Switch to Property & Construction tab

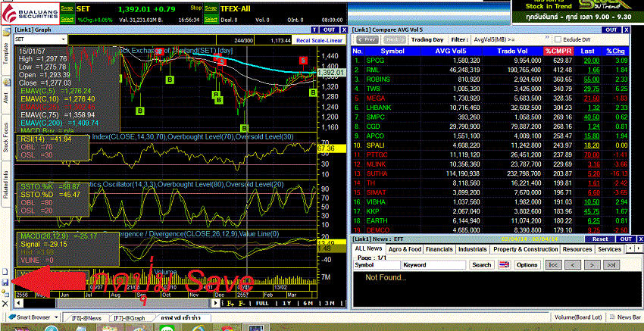[525, 249]
